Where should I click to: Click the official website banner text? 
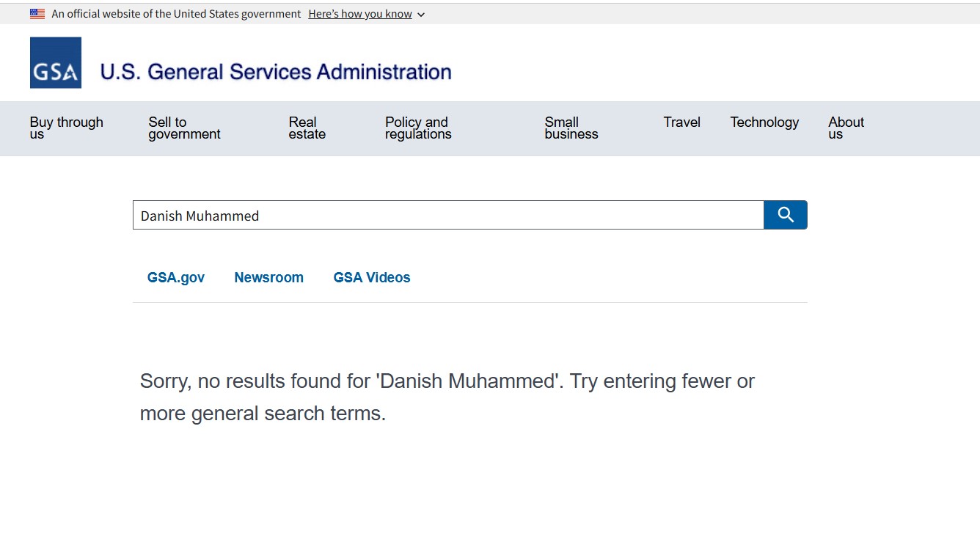click(176, 14)
